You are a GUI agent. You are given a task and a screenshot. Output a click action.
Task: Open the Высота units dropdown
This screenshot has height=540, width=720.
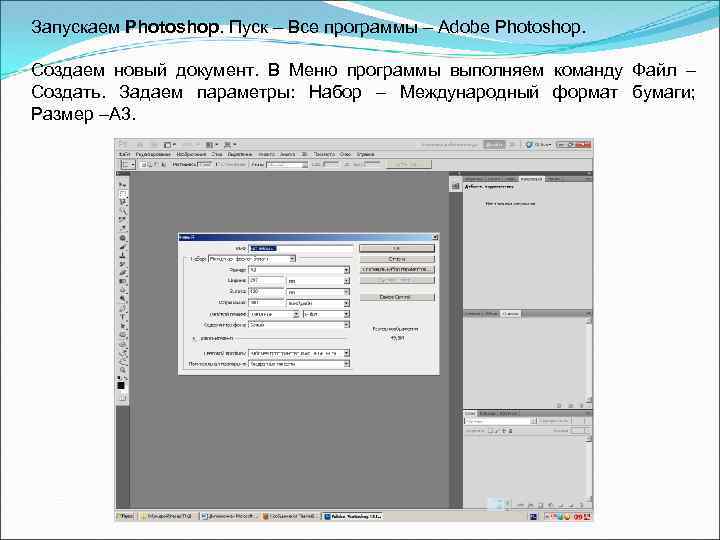tap(318, 292)
